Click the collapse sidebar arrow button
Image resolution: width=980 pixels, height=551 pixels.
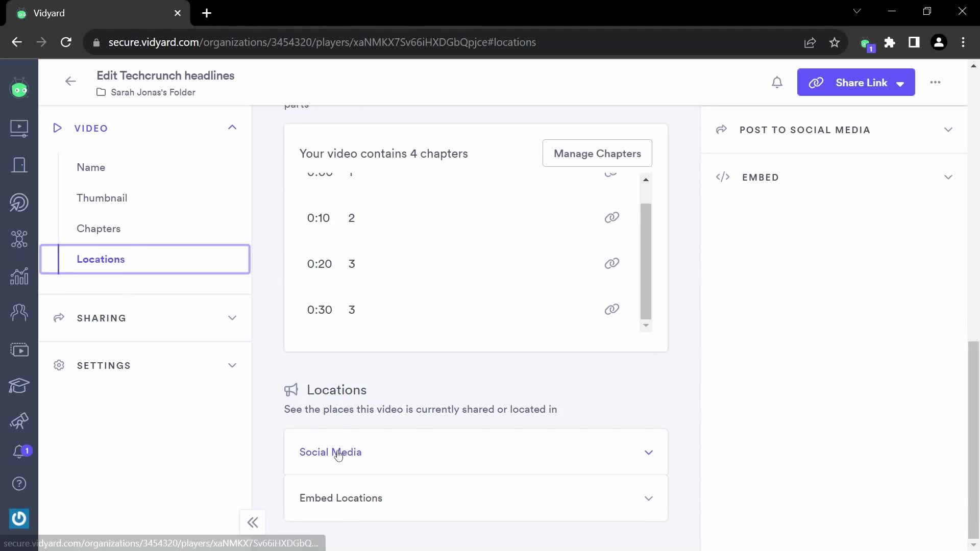coord(253,522)
